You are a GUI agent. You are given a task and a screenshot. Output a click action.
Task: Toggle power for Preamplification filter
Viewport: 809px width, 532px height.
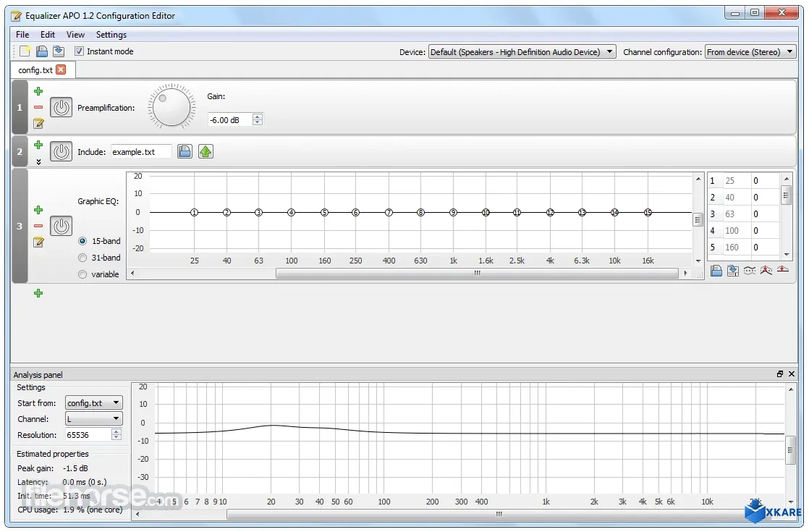[61, 107]
